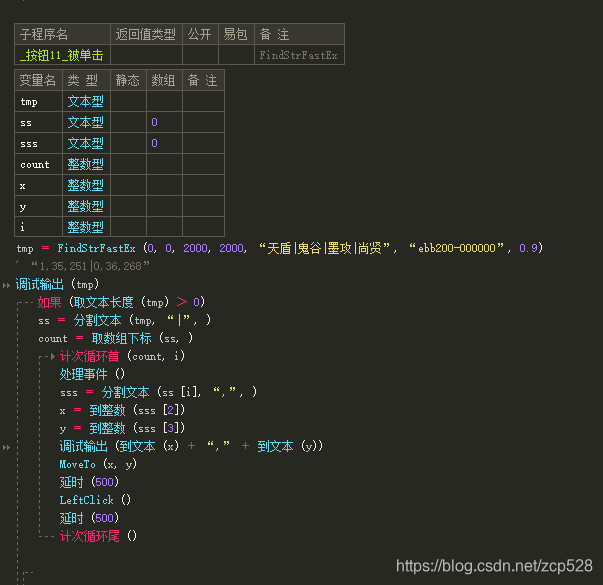Click the 变量名 column header

point(38,80)
